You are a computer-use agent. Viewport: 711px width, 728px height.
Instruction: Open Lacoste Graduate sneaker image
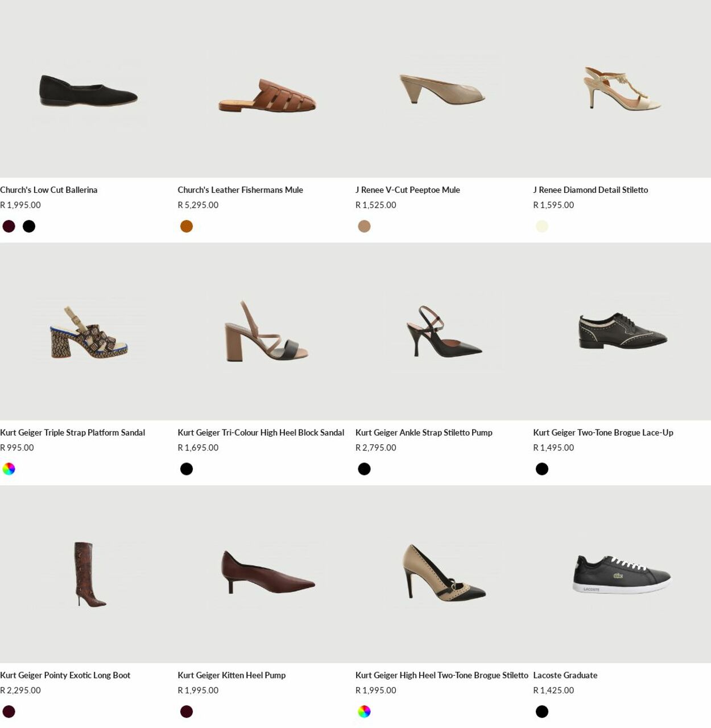pos(622,574)
